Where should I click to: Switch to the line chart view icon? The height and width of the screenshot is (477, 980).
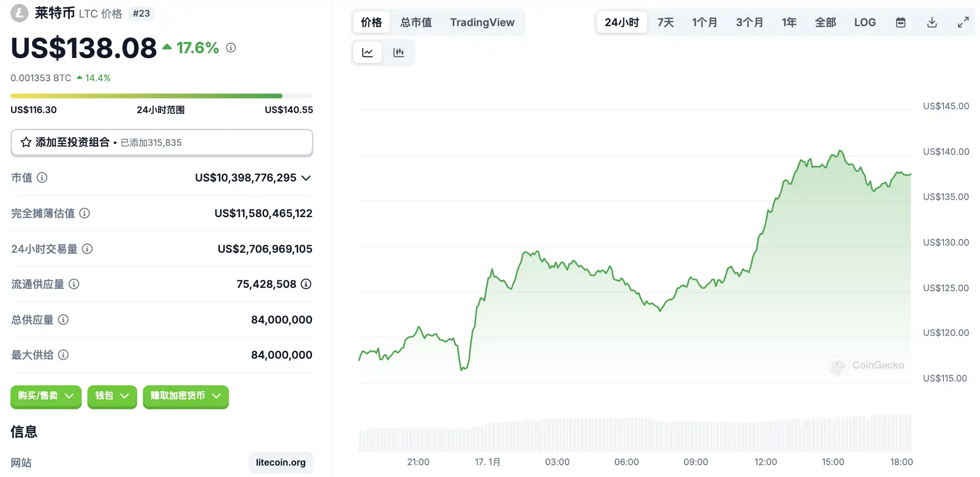(x=367, y=53)
